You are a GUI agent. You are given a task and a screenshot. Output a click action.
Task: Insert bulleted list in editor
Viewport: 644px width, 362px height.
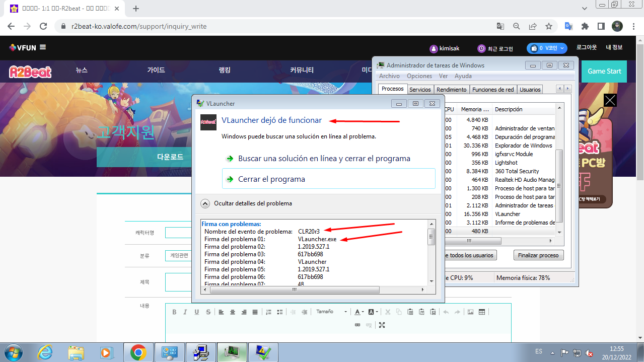(x=280, y=312)
